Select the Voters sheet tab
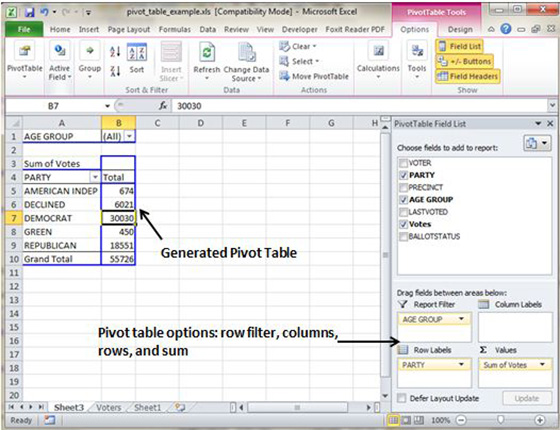Screen dimensions: 560x430 pos(109,408)
